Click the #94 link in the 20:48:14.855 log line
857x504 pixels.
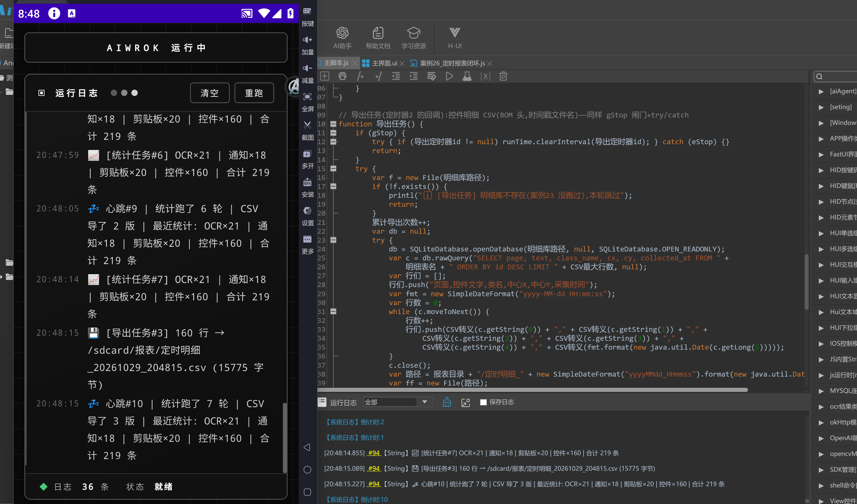click(x=374, y=453)
